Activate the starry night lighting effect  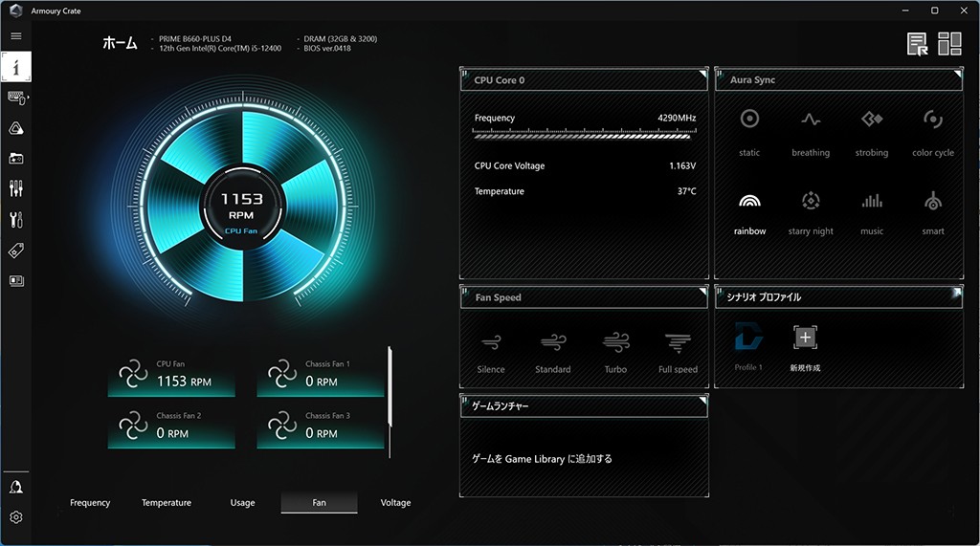click(x=811, y=201)
